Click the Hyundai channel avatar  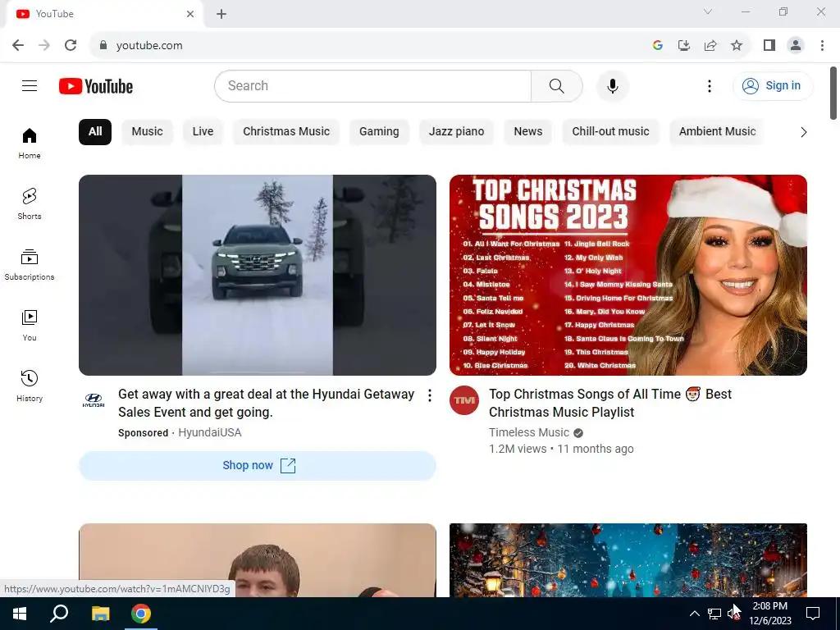94,399
